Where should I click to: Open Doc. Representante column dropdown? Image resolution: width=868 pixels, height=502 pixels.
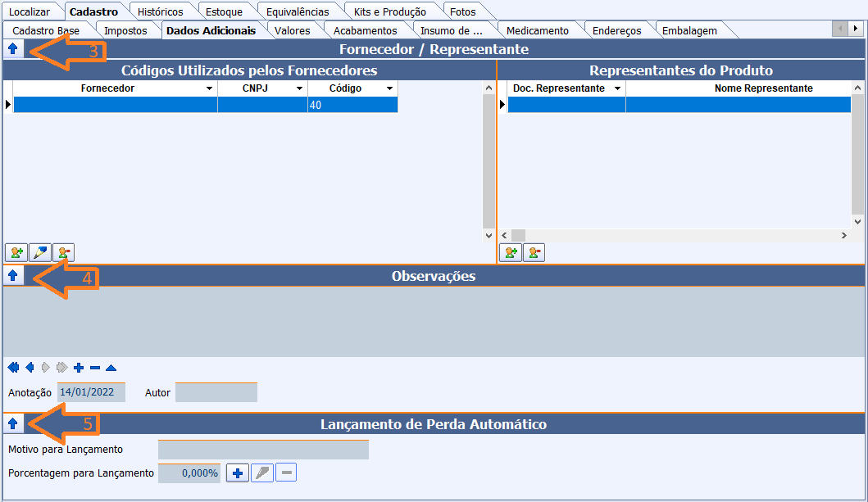[618, 88]
